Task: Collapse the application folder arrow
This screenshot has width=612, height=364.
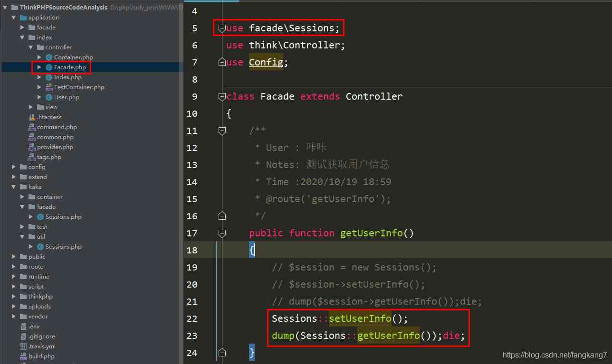Action: tap(14, 18)
